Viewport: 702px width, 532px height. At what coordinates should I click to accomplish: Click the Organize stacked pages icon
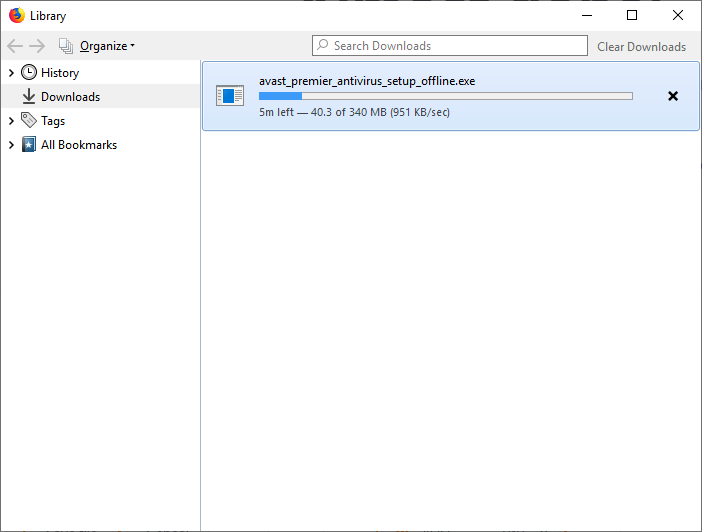[x=66, y=46]
